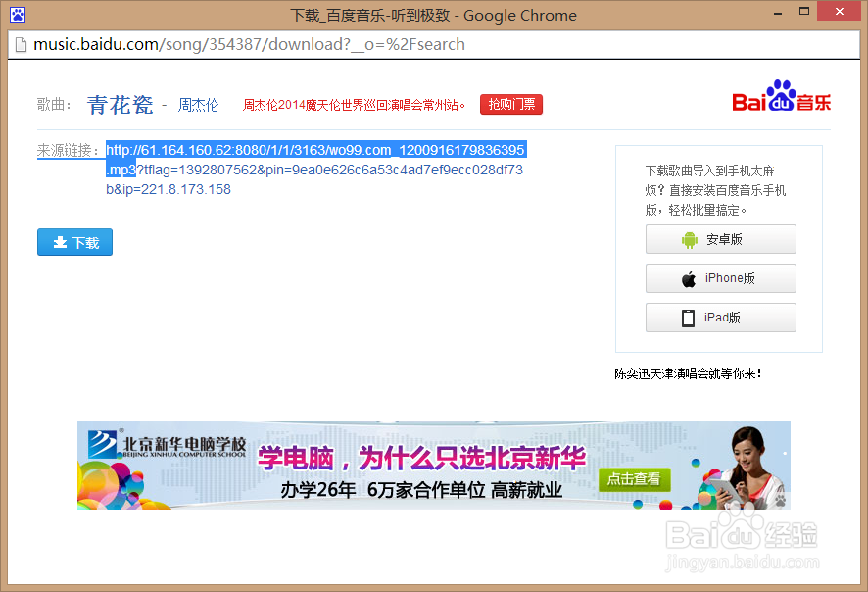
Task: Open the 周杰伦2014魔天伦世界巡回演唱会 promo link
Action: point(354,105)
